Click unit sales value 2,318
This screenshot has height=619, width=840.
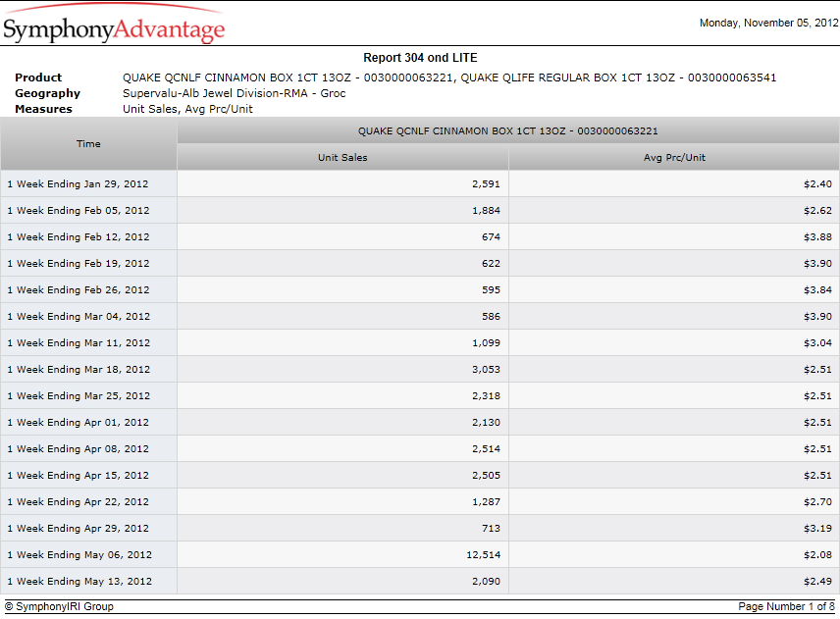[x=486, y=395]
